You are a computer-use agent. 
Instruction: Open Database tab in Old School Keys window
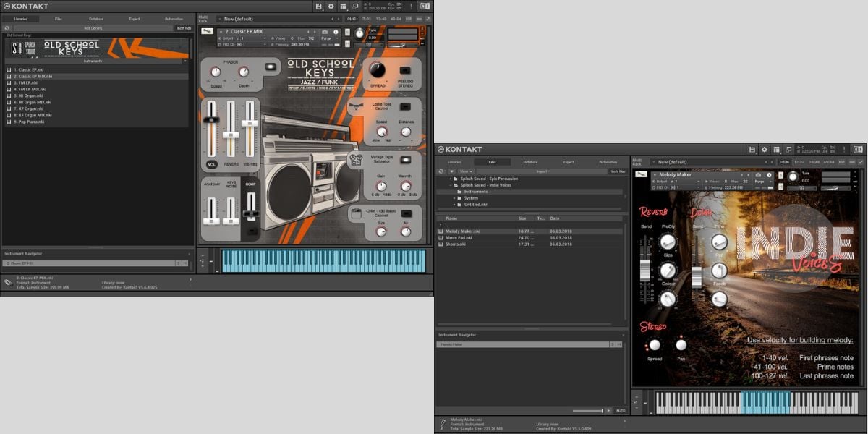tap(96, 19)
